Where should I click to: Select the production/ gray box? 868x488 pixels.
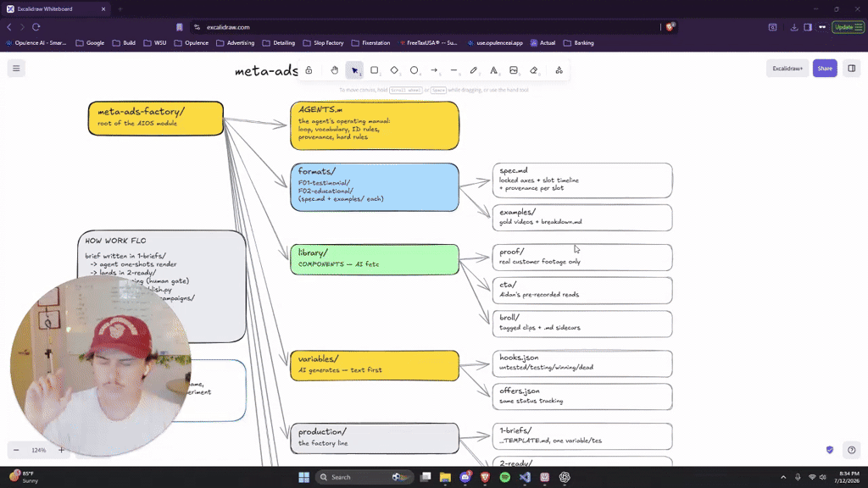coord(375,438)
